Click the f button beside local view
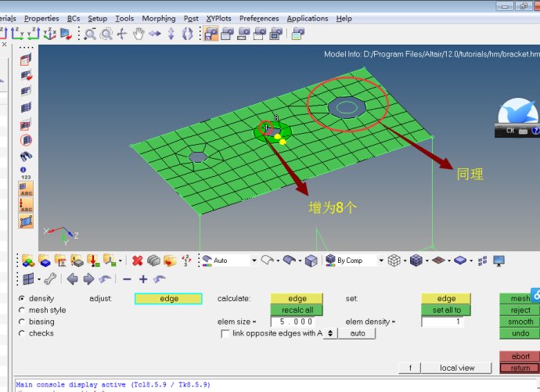 coord(410,368)
